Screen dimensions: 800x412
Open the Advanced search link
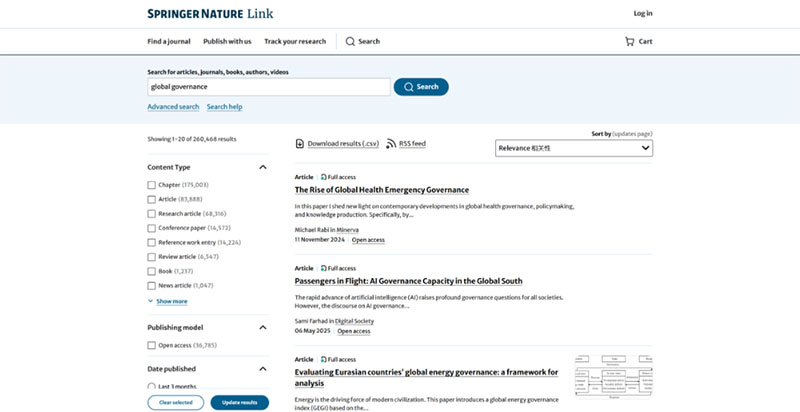click(173, 107)
